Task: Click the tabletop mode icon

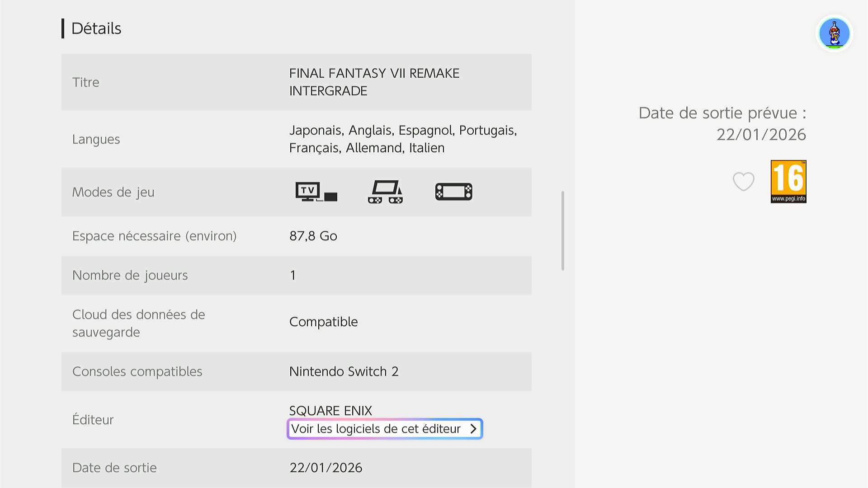Action: [x=385, y=192]
